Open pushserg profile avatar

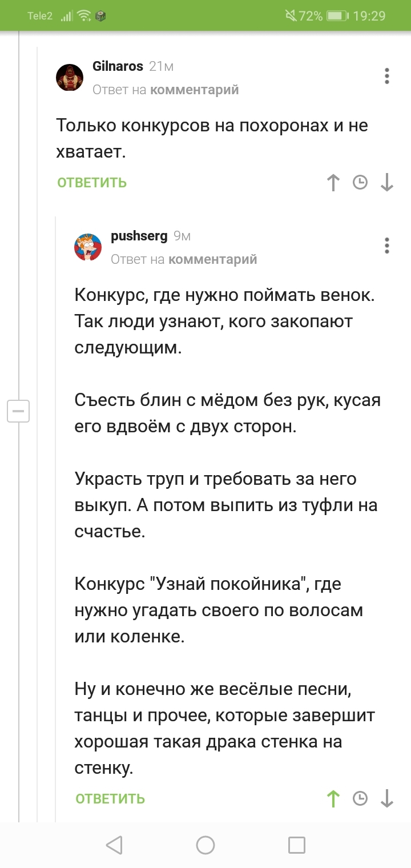[x=88, y=247]
